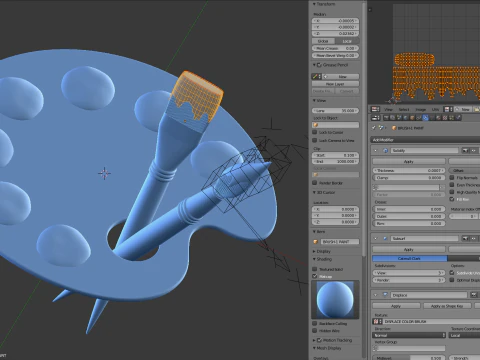Open the UV editor Select menu
The height and width of the screenshot is (360, 480).
pyautogui.click(x=404, y=109)
